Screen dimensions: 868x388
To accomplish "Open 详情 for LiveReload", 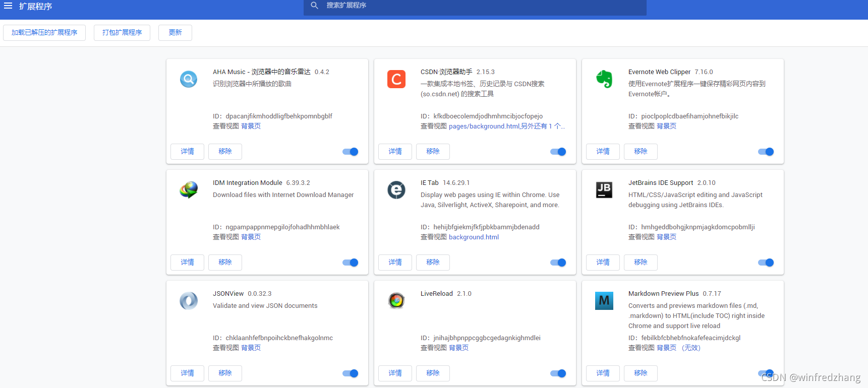I will (x=395, y=373).
